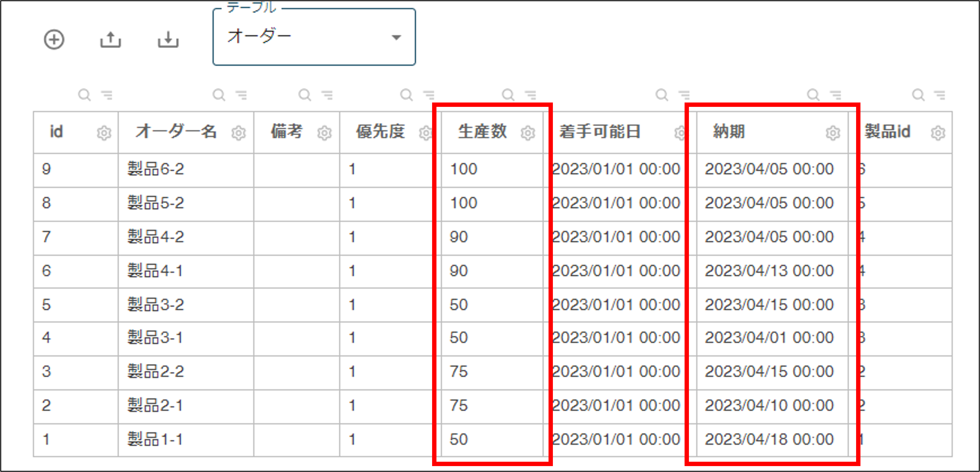Click the search icon above 優先度 column
Image resolution: width=980 pixels, height=472 pixels.
point(407,95)
